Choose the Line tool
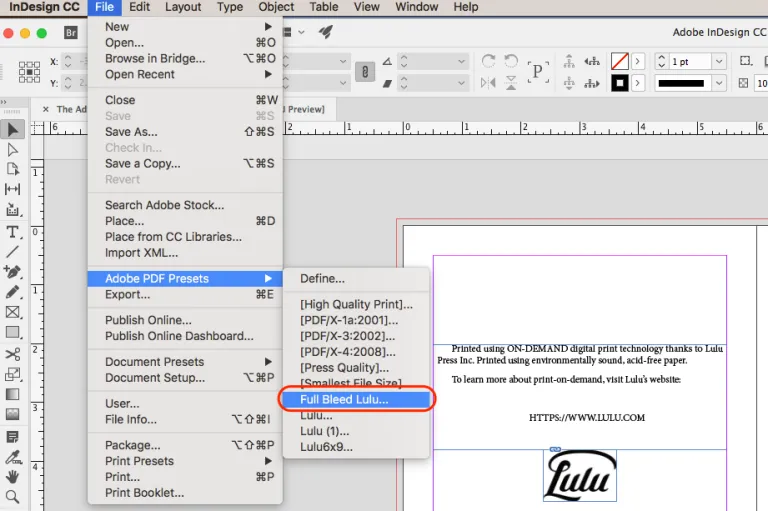This screenshot has height=511, width=768. [x=13, y=252]
